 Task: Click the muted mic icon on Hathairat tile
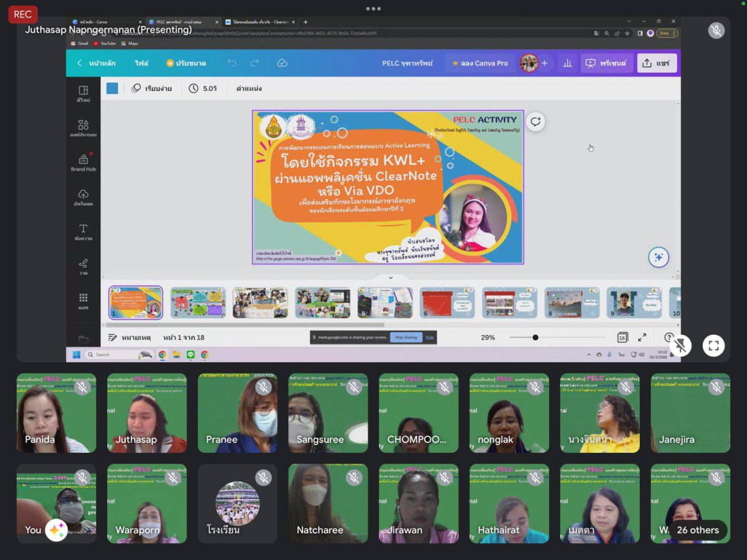(535, 478)
